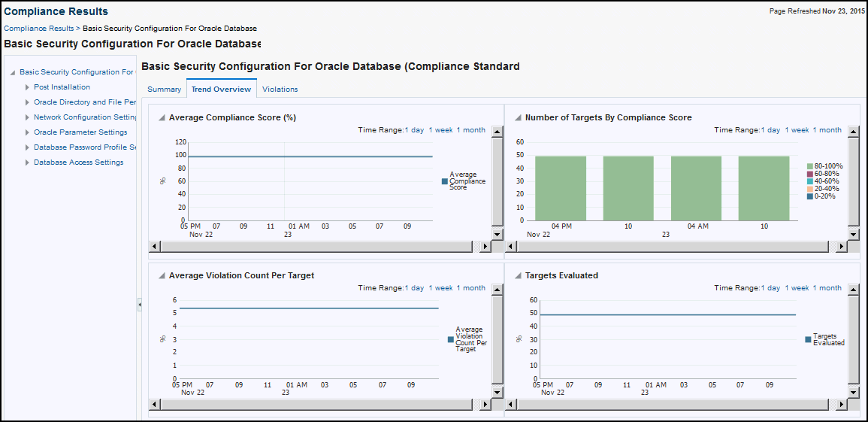
Task: Set Average Compliance Score range to 1 month
Action: coord(471,130)
